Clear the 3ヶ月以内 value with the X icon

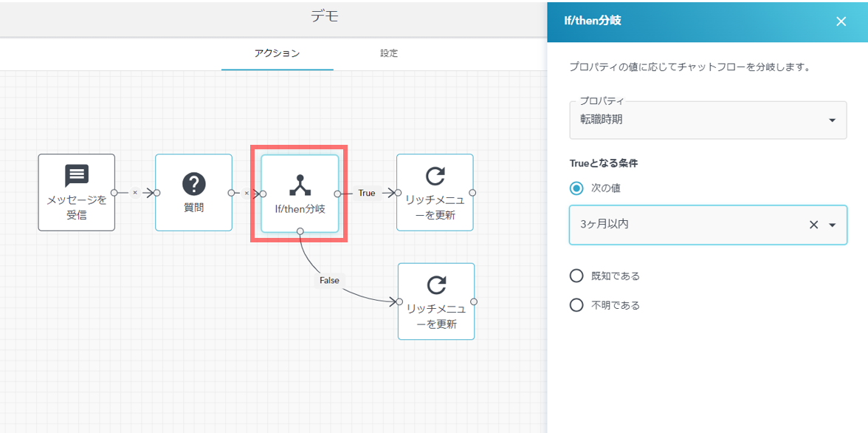[813, 225]
